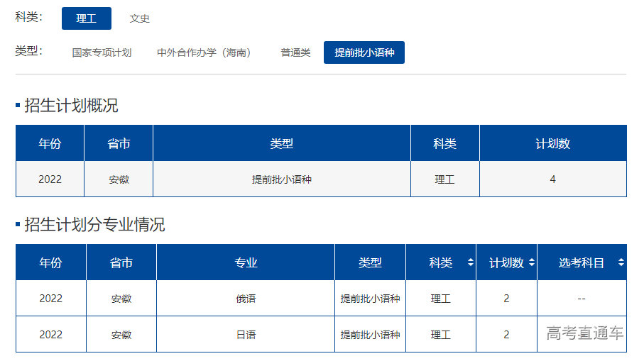Click the 年份 header in the majors table
The image size is (644, 361).
coord(51,262)
